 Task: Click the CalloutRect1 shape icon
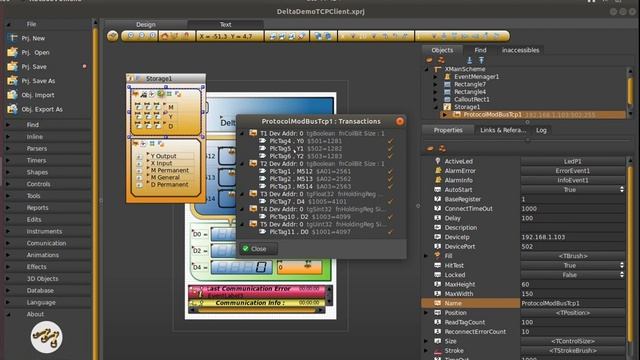(447, 99)
